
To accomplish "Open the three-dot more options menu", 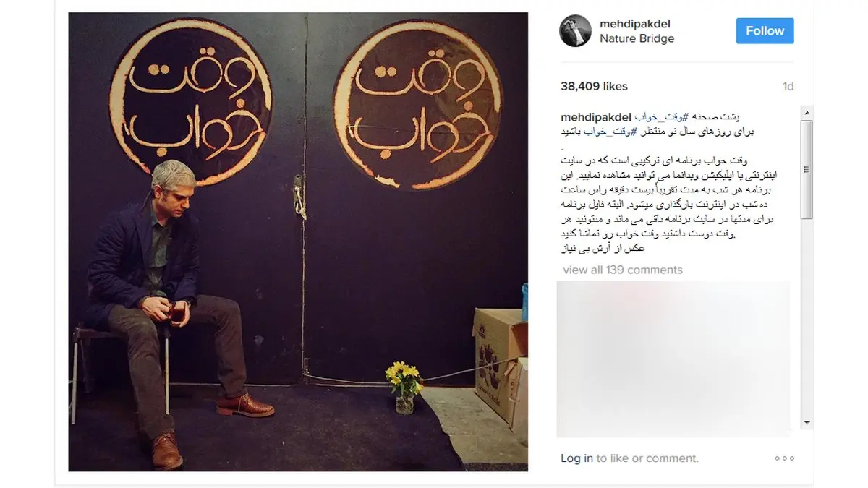I will click(x=784, y=458).
